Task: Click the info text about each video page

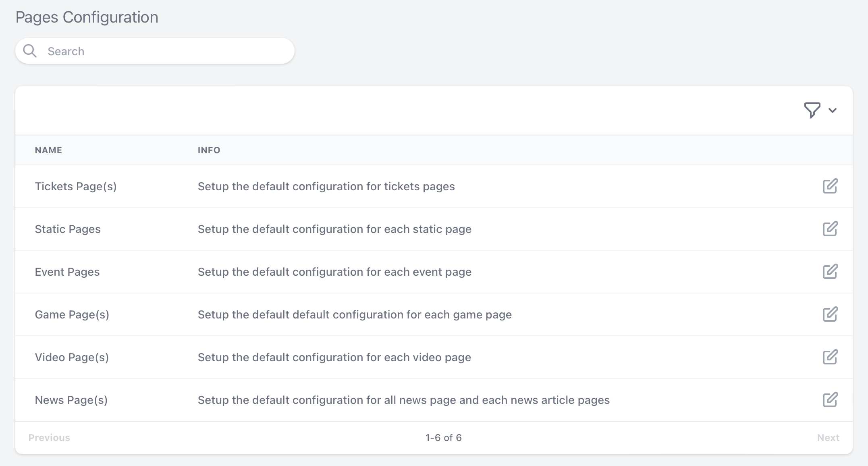Action: (x=334, y=357)
